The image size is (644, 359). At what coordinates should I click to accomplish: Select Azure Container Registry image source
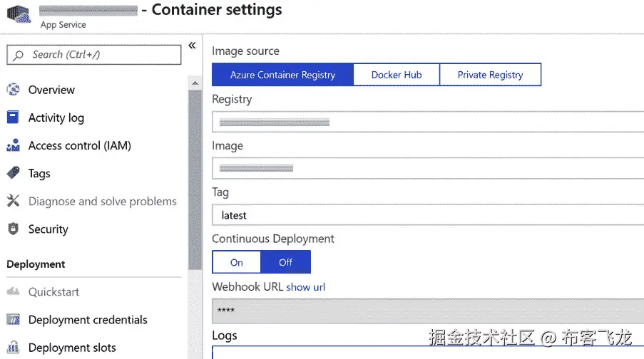pyautogui.click(x=282, y=75)
